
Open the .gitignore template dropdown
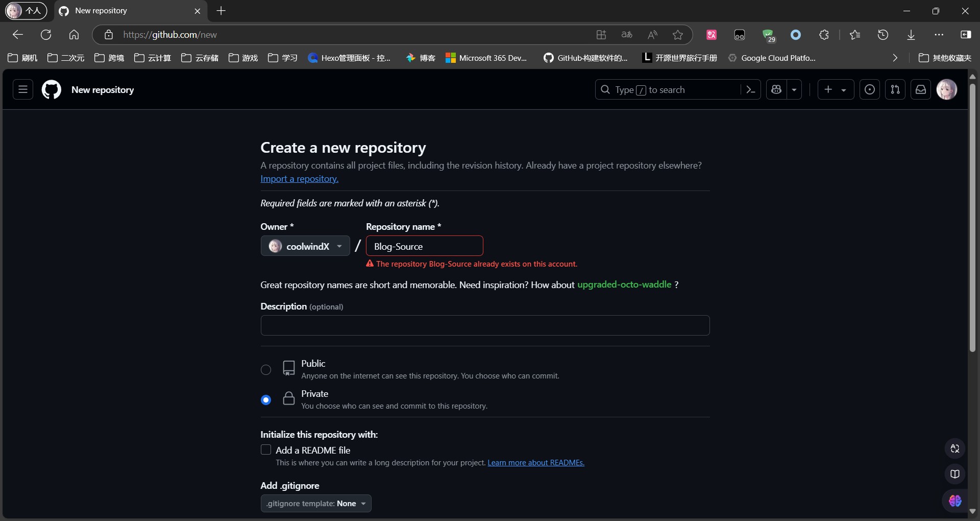(316, 504)
